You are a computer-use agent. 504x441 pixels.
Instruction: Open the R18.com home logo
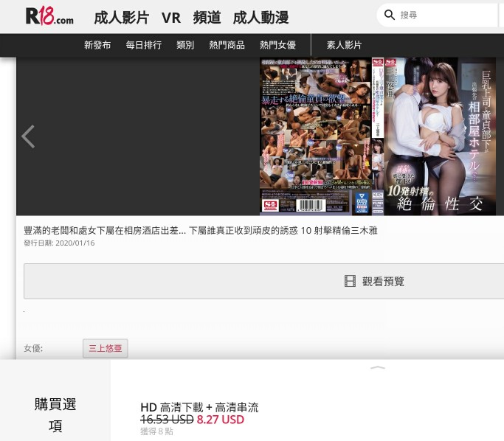tap(49, 16)
